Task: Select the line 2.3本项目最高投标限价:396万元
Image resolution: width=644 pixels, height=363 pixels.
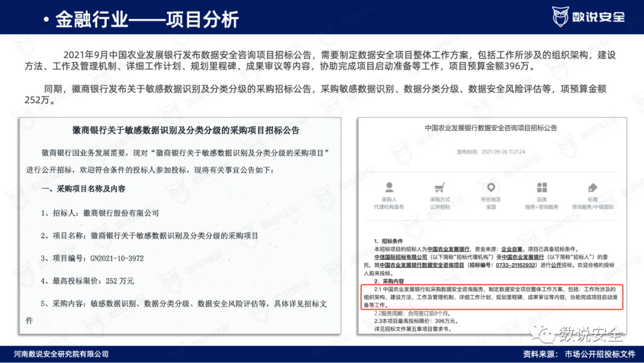Action: coord(416,321)
